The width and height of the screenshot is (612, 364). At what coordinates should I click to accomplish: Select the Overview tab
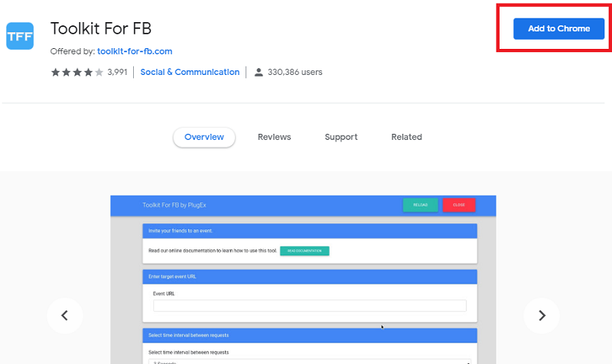tap(204, 137)
